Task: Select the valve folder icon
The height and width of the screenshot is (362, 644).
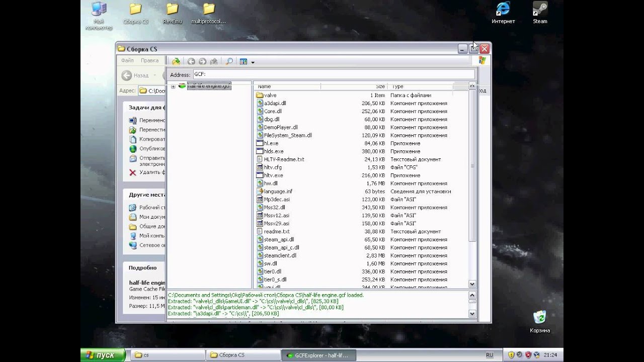Action: click(x=260, y=95)
